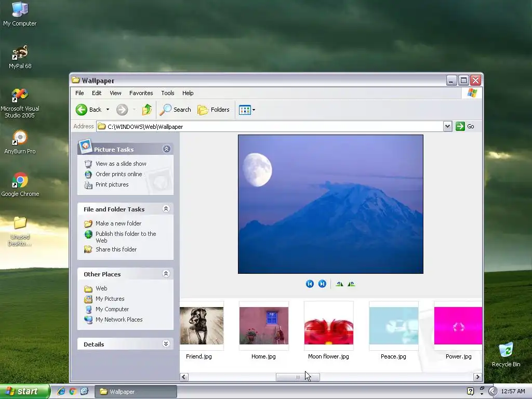Viewport: 532px width, 399px height.
Task: Click the filmstrip scrollbar left arrow
Action: click(x=184, y=377)
